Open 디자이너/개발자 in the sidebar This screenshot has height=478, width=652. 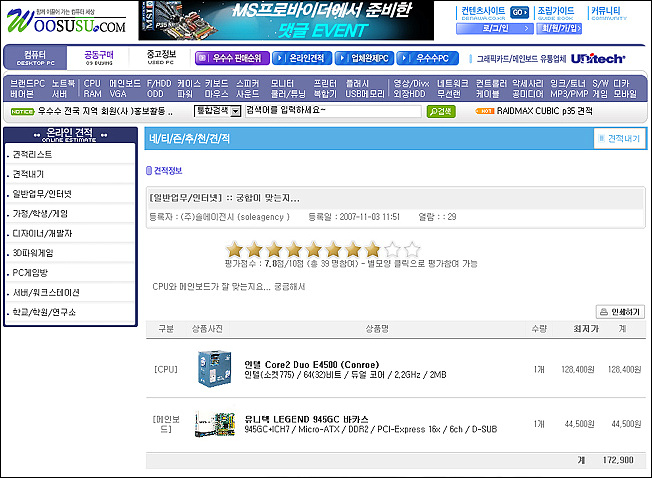[x=42, y=233]
